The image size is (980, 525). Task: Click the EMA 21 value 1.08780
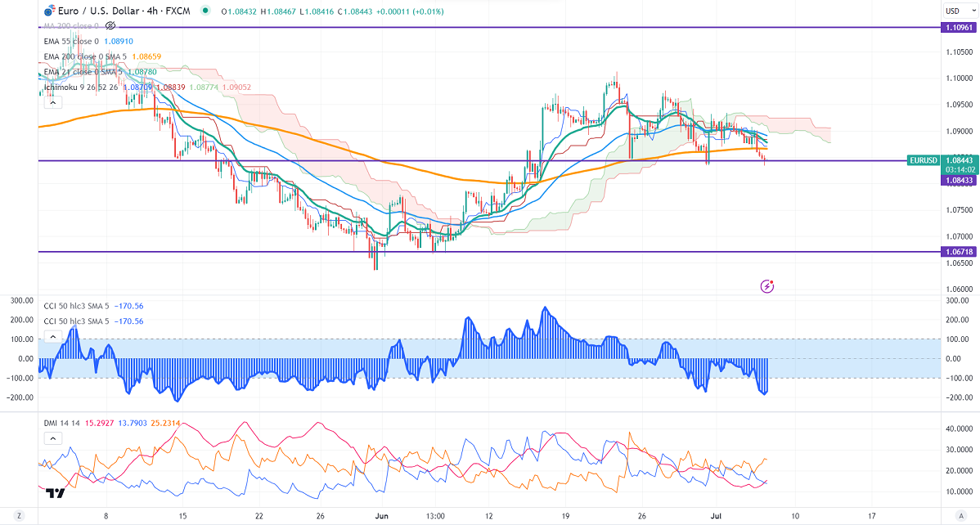click(x=142, y=72)
